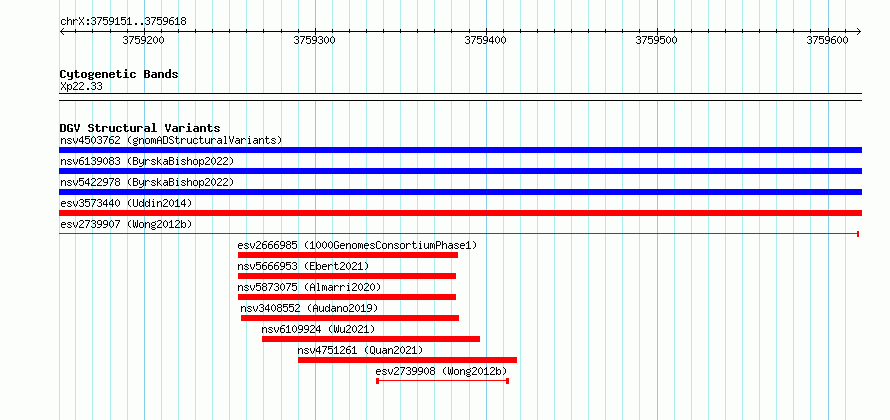The image size is (890, 420).
Task: Click the label nsv4503762 (gnomADStructuralVariants)
Action: 171,140
